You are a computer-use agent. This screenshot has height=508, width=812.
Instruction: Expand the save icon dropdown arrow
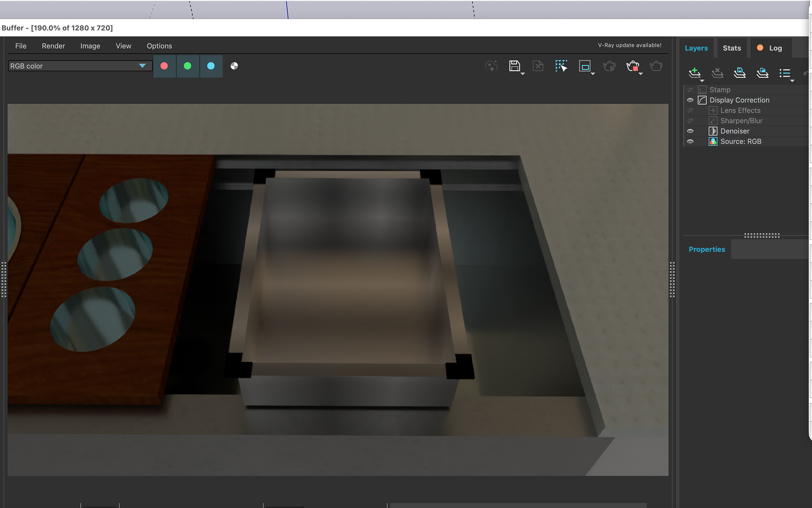coord(523,74)
